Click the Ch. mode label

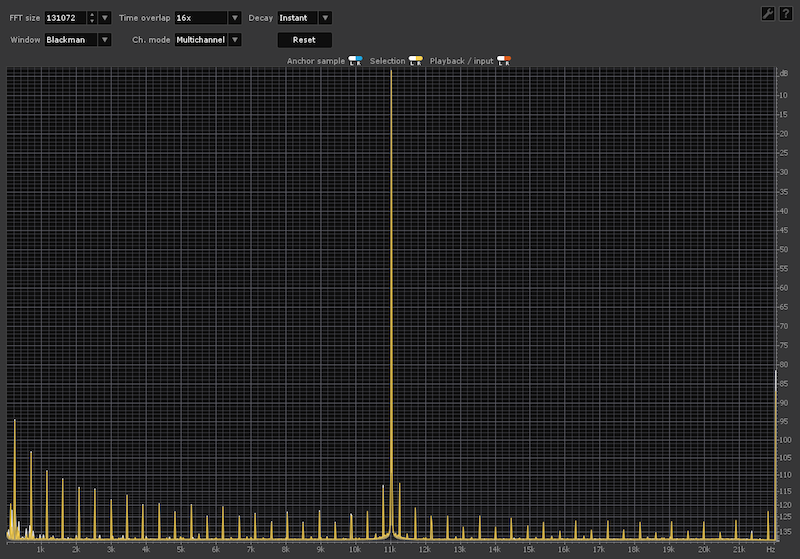[x=151, y=40]
